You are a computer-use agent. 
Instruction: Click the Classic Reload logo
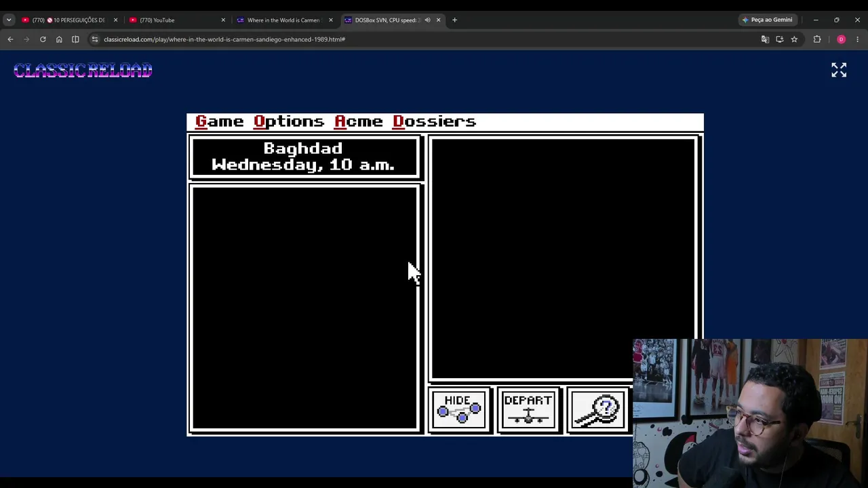pyautogui.click(x=83, y=70)
